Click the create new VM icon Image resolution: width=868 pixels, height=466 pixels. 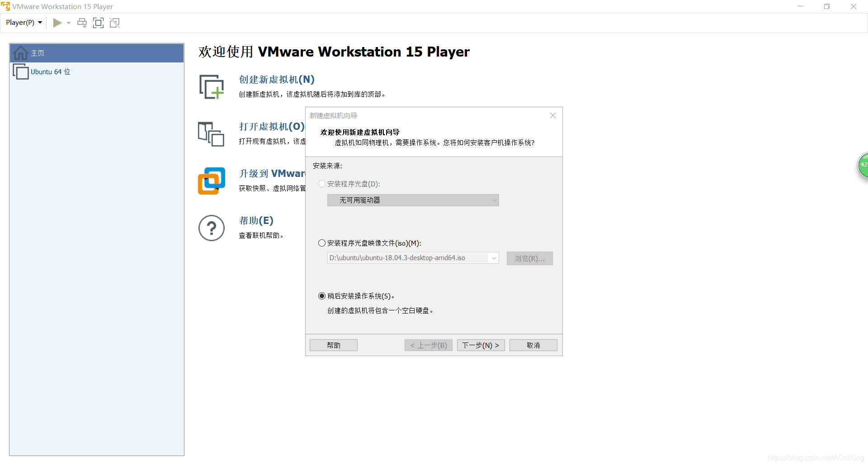[x=212, y=87]
